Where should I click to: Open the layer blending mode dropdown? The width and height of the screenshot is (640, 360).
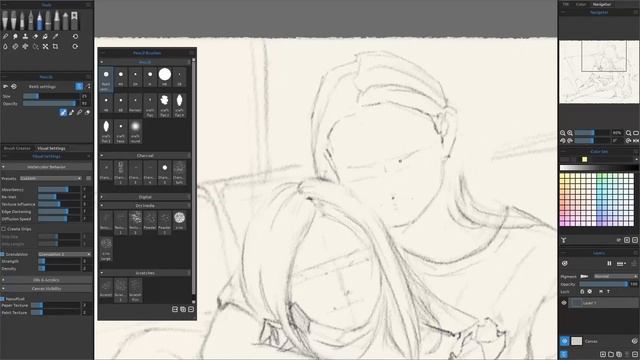pyautogui.click(x=616, y=276)
